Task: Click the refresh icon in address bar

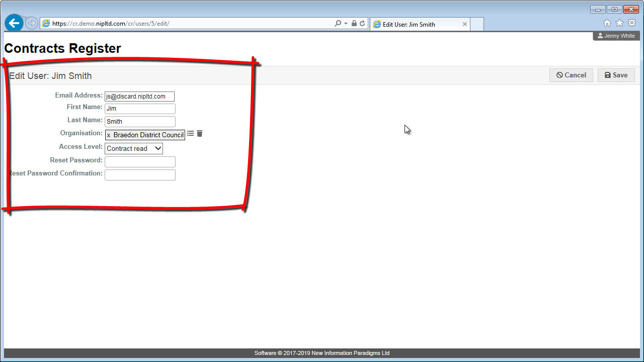Action: (362, 24)
